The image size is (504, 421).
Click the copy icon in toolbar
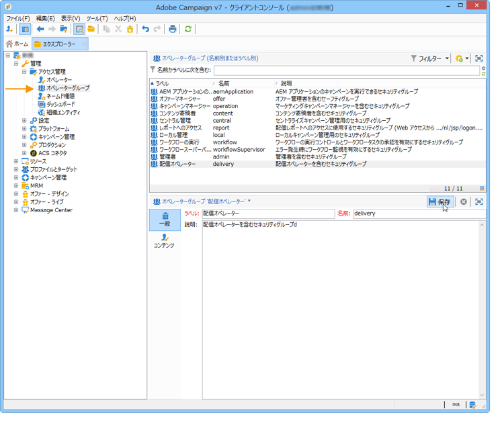coord(106,30)
